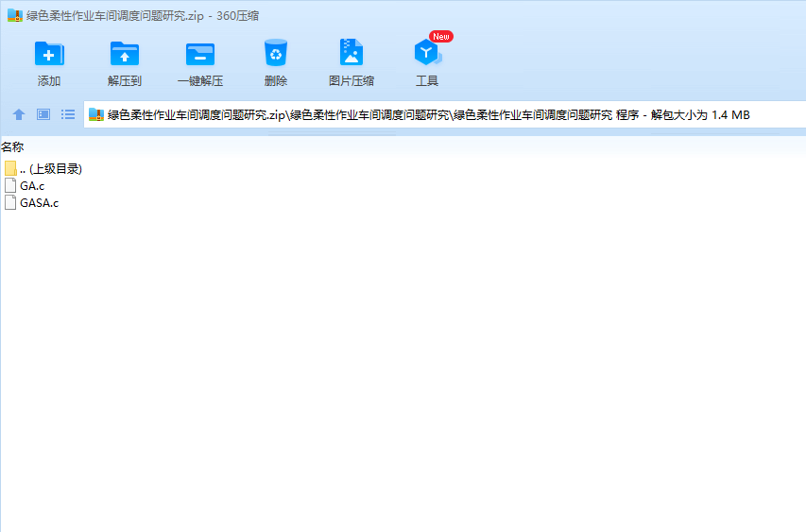Image resolution: width=806 pixels, height=532 pixels.
Task: Click the archive icon in the path bar
Action: point(96,114)
